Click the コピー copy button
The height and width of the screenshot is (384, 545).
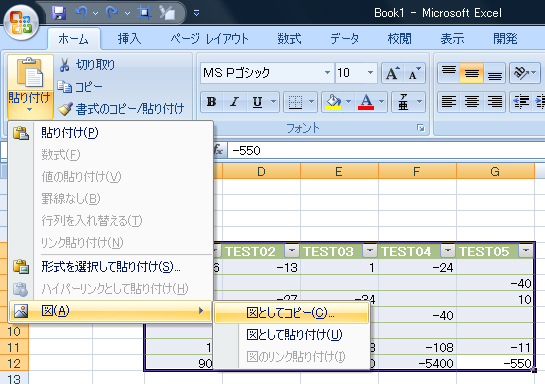[80, 87]
